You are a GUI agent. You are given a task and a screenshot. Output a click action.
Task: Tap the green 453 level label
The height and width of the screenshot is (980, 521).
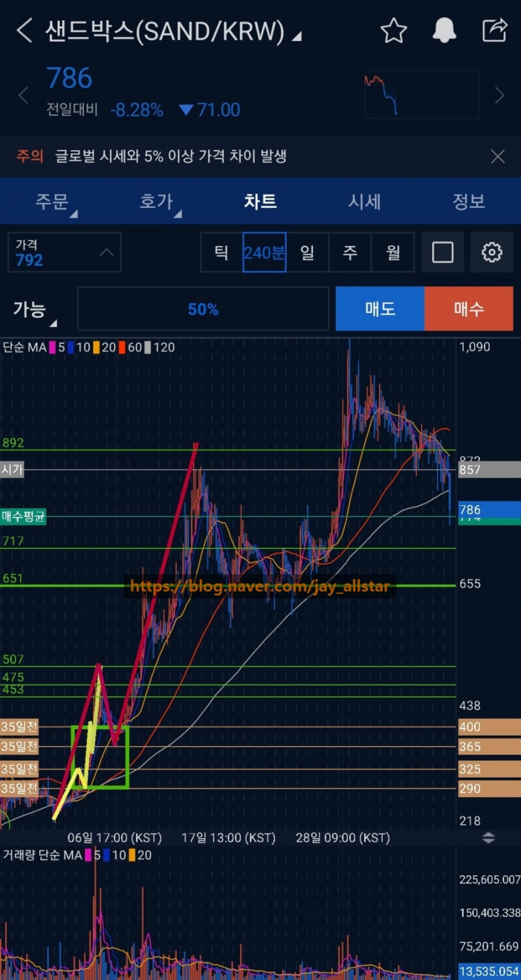coord(13,689)
